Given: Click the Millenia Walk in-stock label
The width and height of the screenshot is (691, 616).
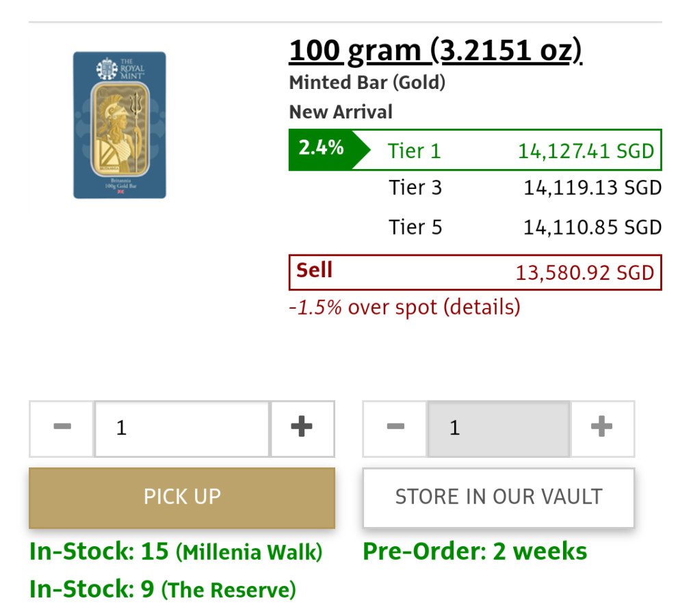Looking at the screenshot, I should tap(176, 552).
